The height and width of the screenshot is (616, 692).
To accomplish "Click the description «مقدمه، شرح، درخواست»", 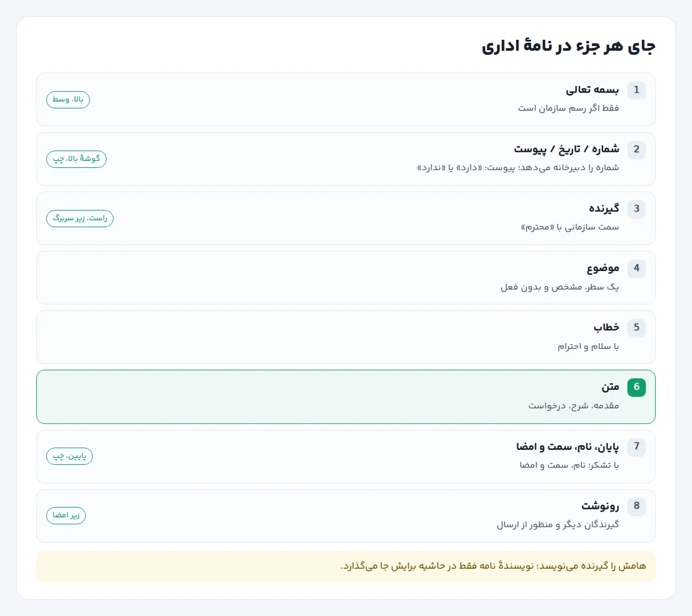I will click(x=574, y=405).
